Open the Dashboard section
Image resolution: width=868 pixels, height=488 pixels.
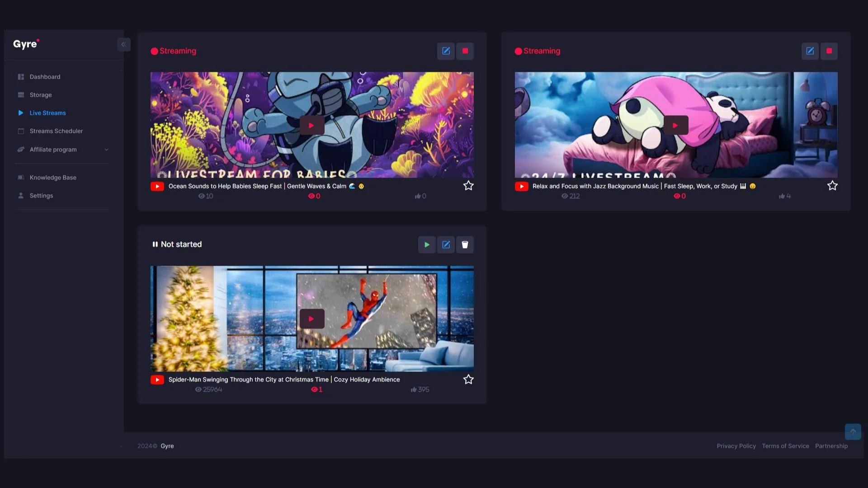click(x=45, y=76)
